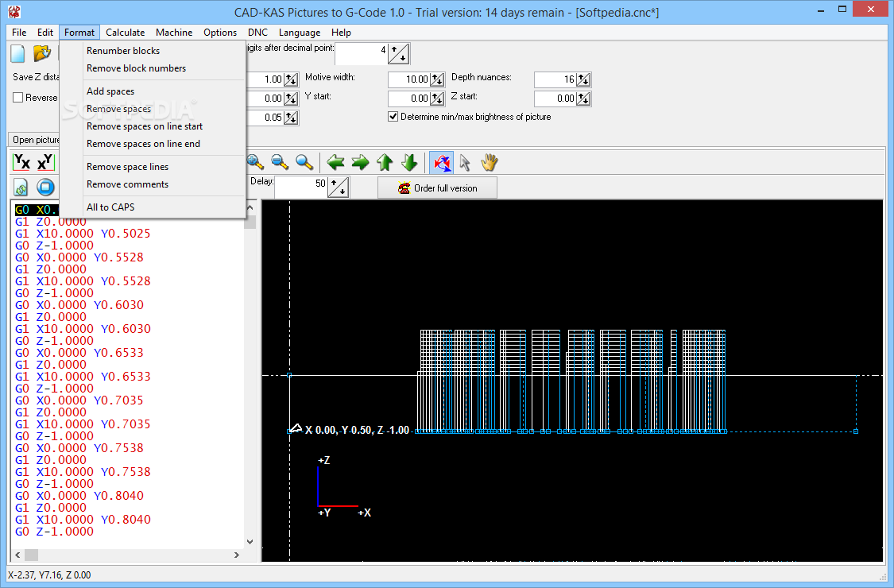Open the Edit menu
Screen dimensions: 894x588
coord(45,33)
